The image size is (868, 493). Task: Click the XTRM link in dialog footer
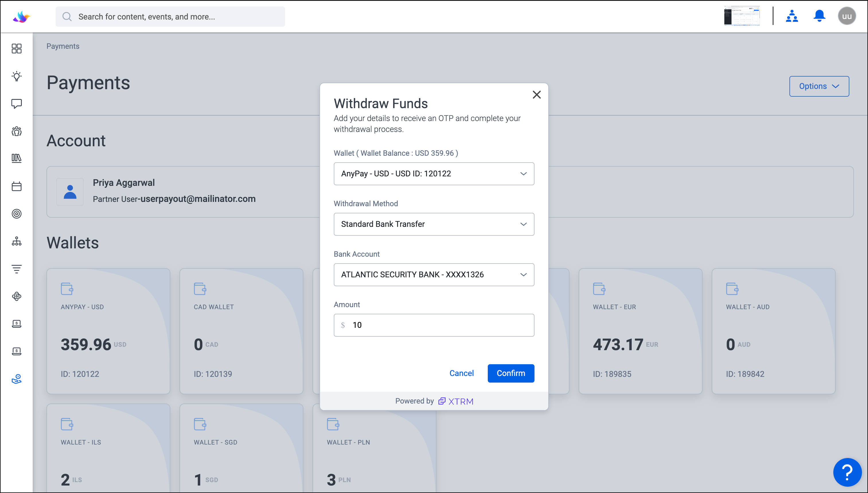point(456,401)
